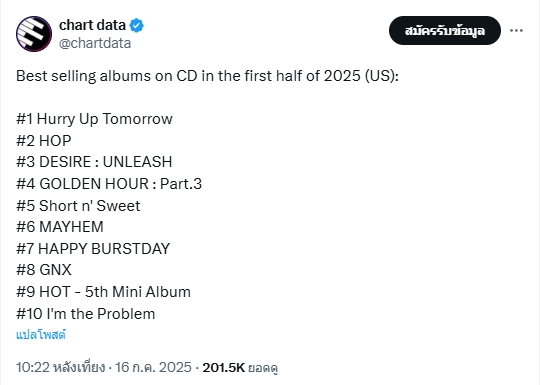The image size is (541, 385).
Task: Select the #10 I'm the Problem line
Action: click(x=86, y=314)
